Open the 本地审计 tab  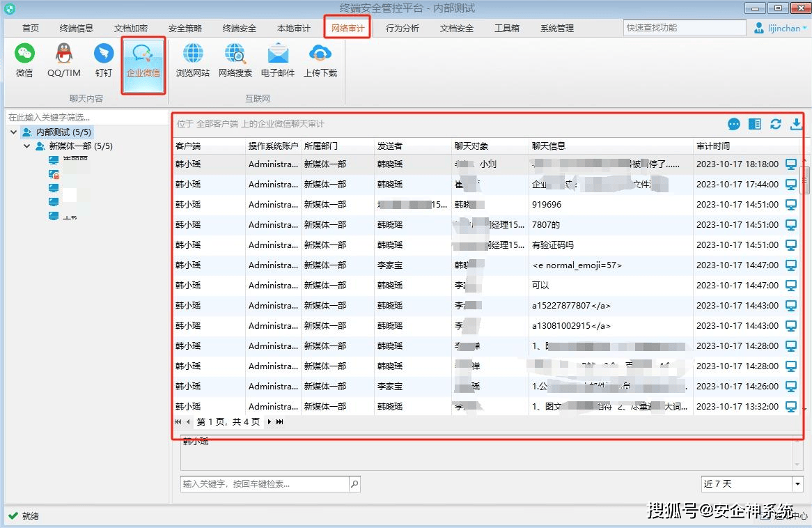[x=294, y=28]
